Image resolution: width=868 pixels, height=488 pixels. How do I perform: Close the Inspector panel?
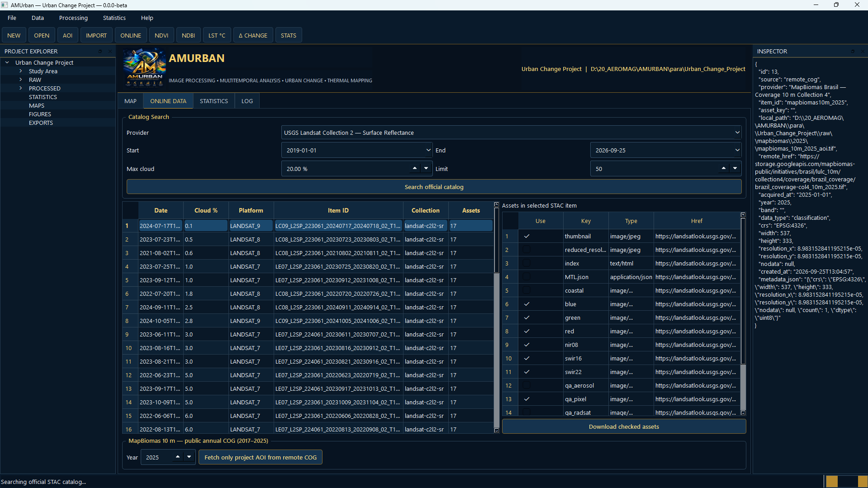click(x=863, y=51)
